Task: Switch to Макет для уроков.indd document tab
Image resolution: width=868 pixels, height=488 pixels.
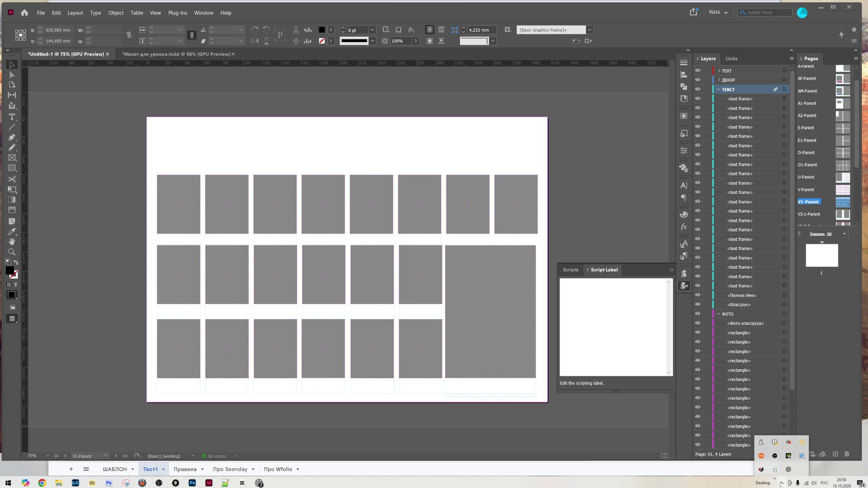Action: 176,54
